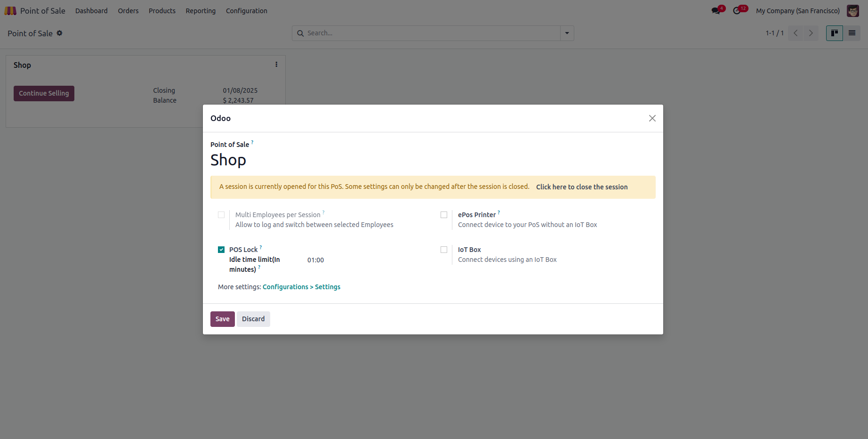Viewport: 868px width, 439px height.
Task: Open the Configuration menu
Action: coord(246,11)
